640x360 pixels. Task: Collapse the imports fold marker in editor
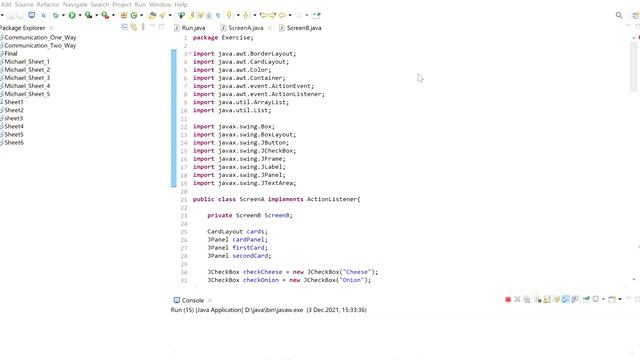(190, 53)
